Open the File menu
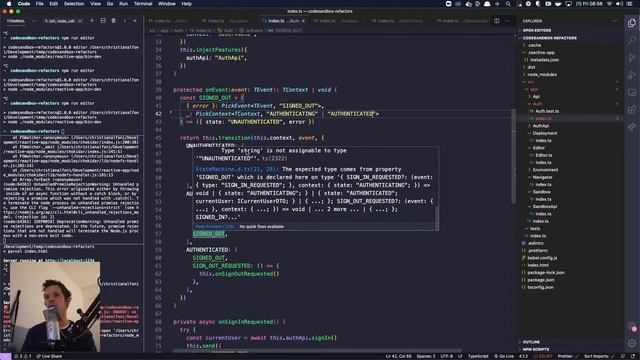 [40, 4]
